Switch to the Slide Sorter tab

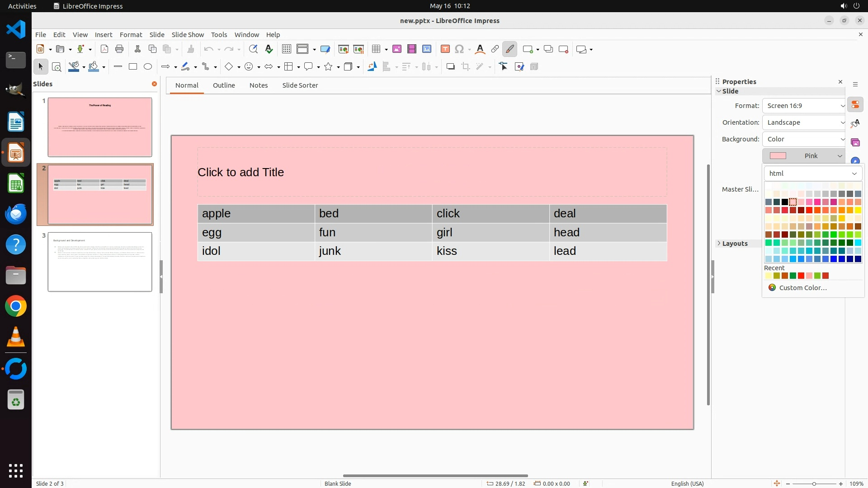(x=300, y=85)
